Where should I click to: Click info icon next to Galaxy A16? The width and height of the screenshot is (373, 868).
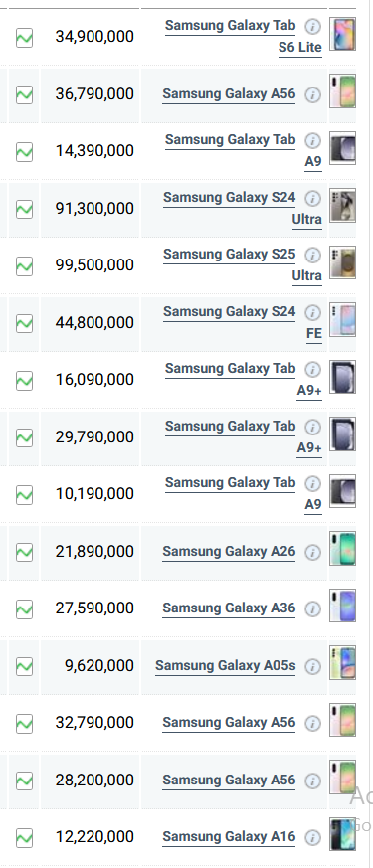312,837
